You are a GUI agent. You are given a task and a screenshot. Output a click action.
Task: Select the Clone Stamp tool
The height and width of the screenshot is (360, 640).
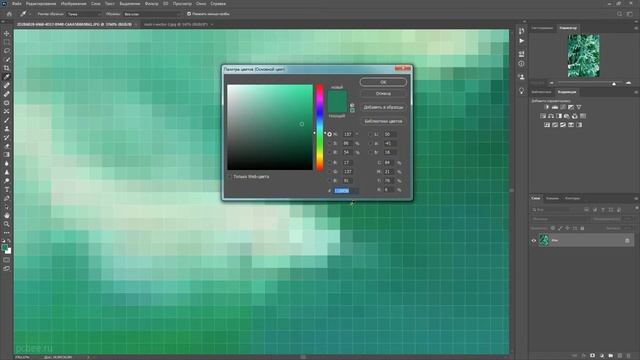click(x=7, y=129)
